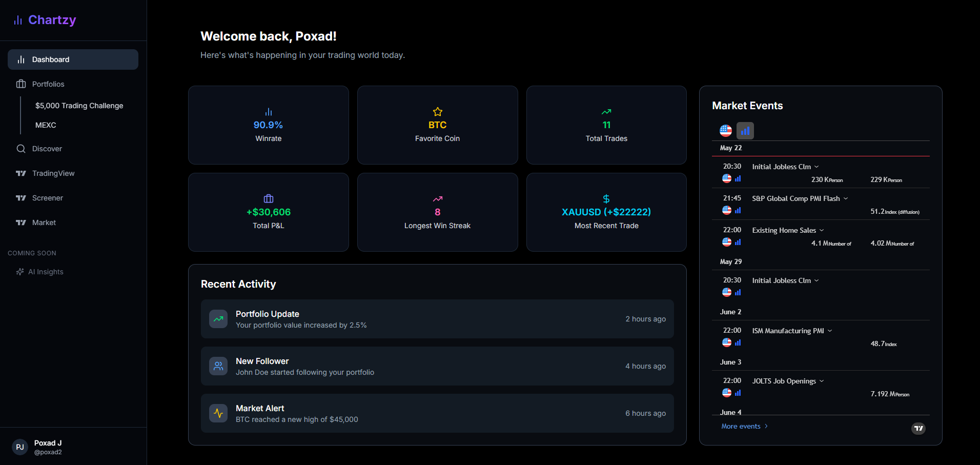Click the XAUUSD (+$22222) recent trade

[606, 212]
